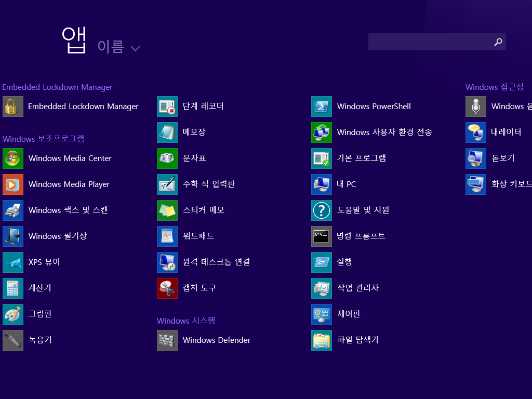Launch the Windows PowerShell icon
532x399 pixels.
tap(322, 107)
